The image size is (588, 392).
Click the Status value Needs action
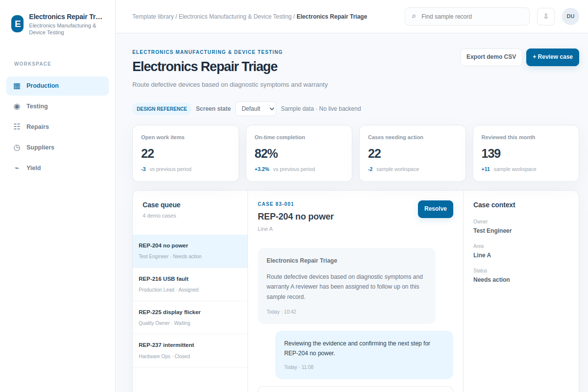click(491, 280)
